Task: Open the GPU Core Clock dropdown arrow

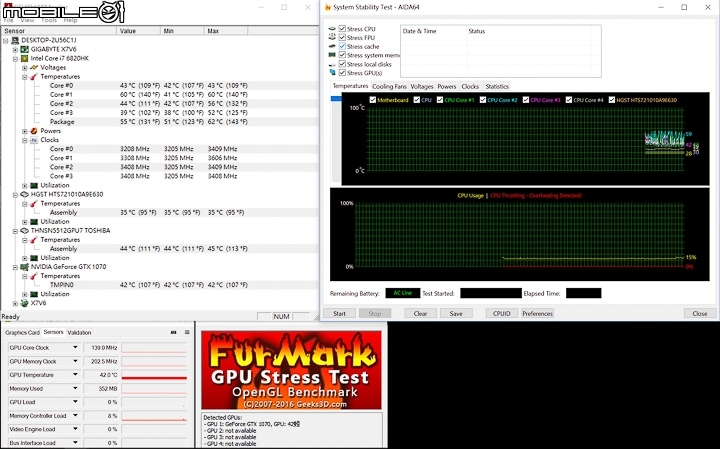Action: click(x=75, y=348)
